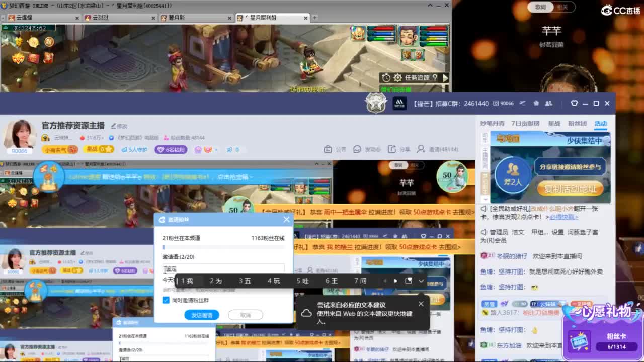Click the 50 points character bubble
Image resolution: width=644 pixels, height=362 pixels.
[453, 176]
